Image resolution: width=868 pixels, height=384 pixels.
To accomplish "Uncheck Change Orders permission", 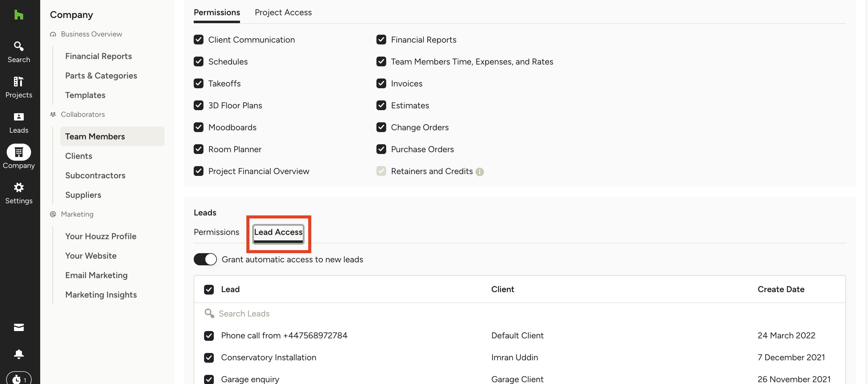I will coord(381,127).
